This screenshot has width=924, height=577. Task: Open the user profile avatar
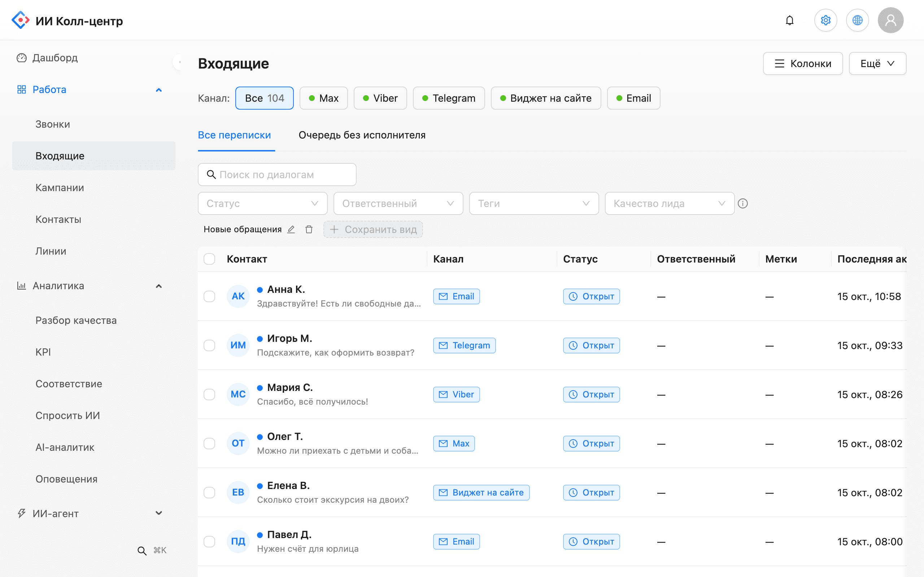(890, 20)
